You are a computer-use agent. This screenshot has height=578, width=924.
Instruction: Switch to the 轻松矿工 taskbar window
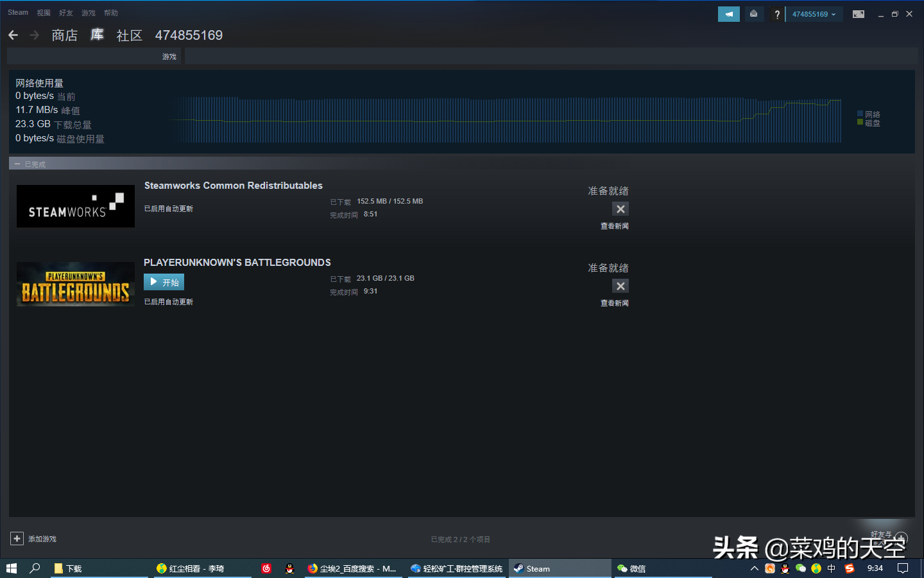pyautogui.click(x=457, y=568)
